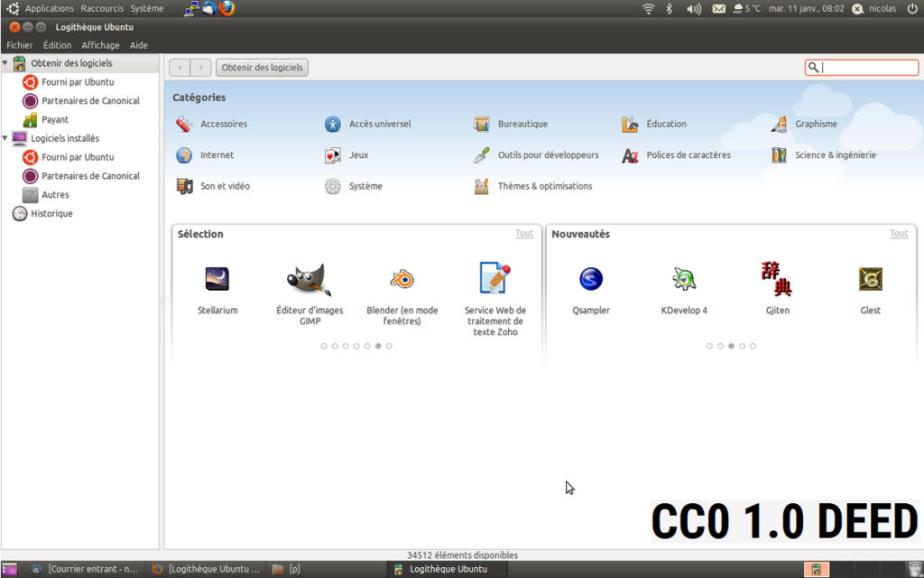Select the GIMP image editor icon
Screen dimensions: 924x578
[x=309, y=279]
